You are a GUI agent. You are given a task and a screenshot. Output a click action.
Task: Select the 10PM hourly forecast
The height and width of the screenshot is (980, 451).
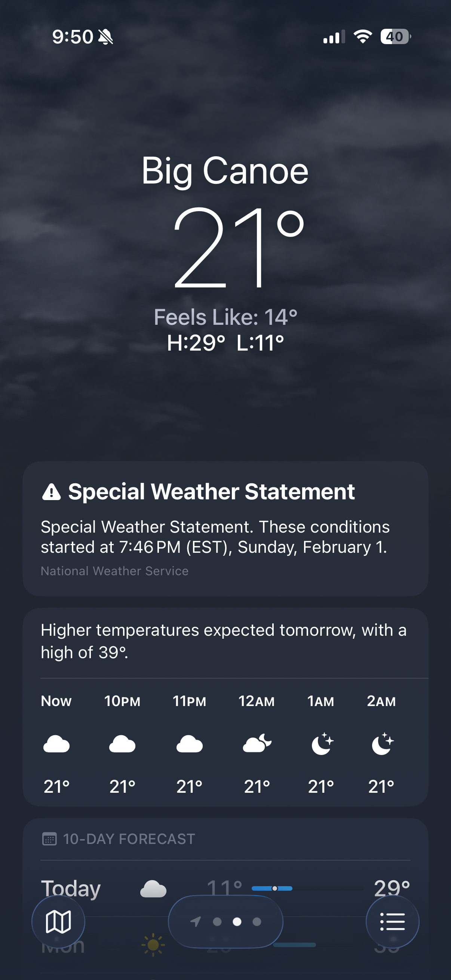[122, 743]
